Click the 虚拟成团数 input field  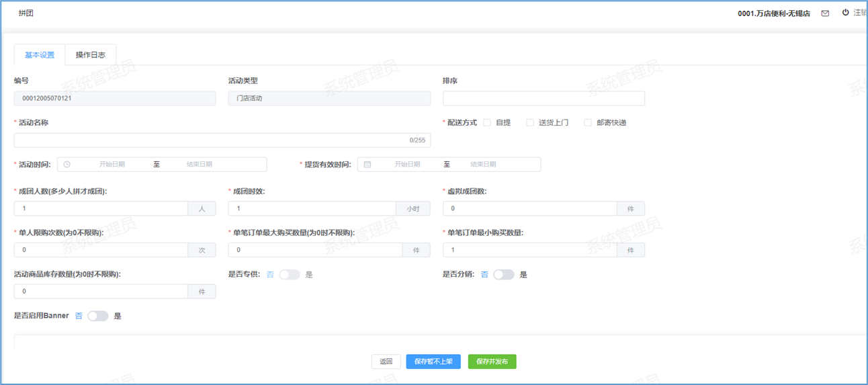pyautogui.click(x=530, y=209)
